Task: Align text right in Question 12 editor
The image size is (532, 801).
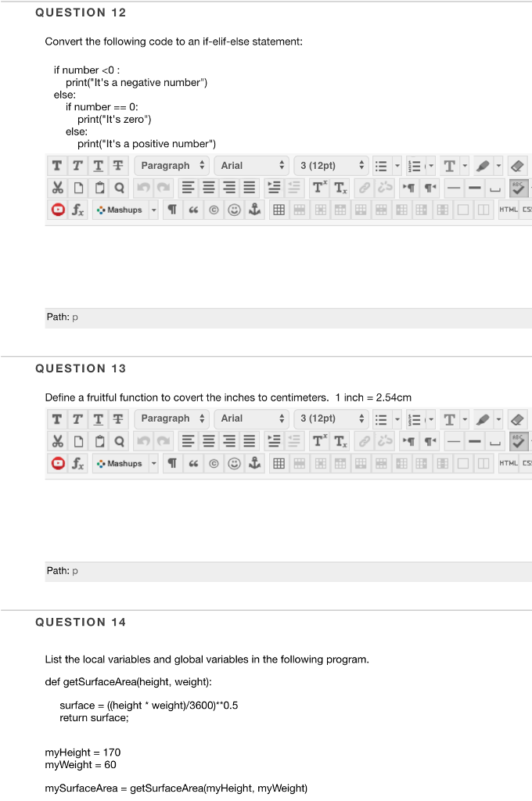Action: pos(229,188)
